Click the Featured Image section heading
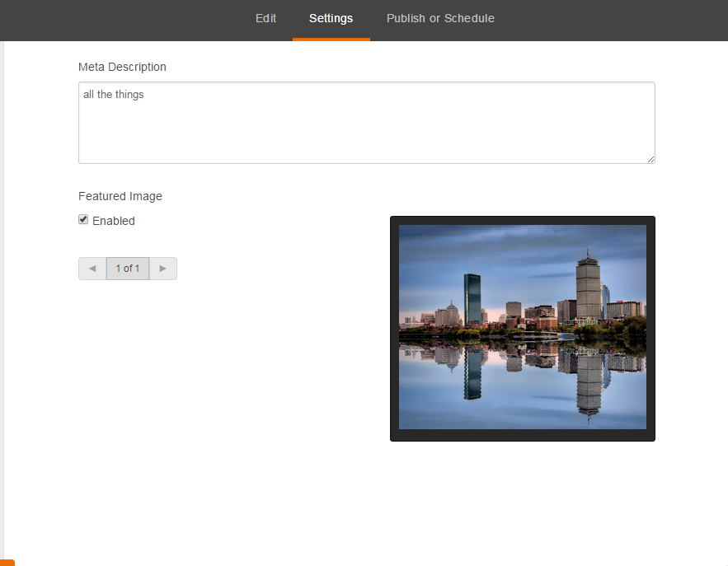Image resolution: width=728 pixels, height=566 pixels. 120,196
